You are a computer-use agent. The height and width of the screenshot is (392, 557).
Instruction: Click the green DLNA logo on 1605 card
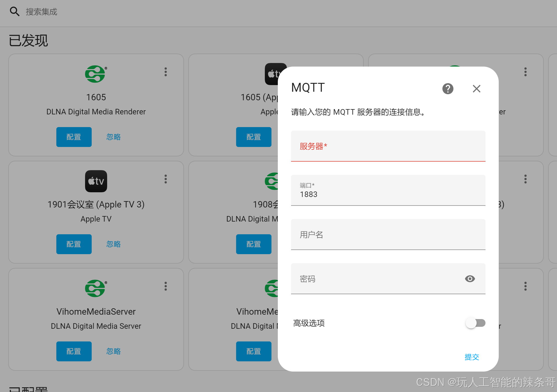[95, 74]
